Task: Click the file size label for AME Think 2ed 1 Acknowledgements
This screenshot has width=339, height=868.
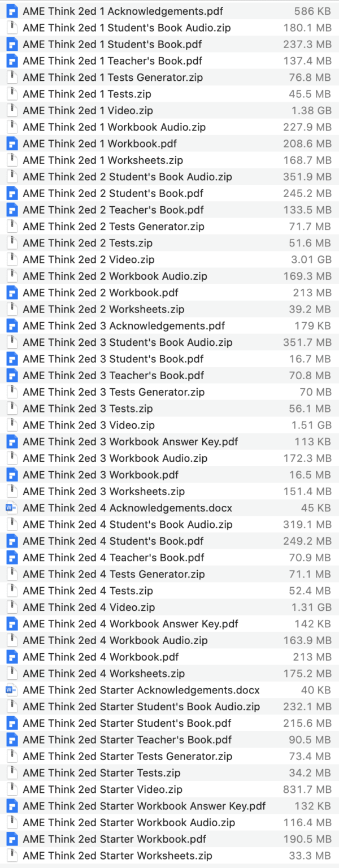Action: click(x=313, y=11)
